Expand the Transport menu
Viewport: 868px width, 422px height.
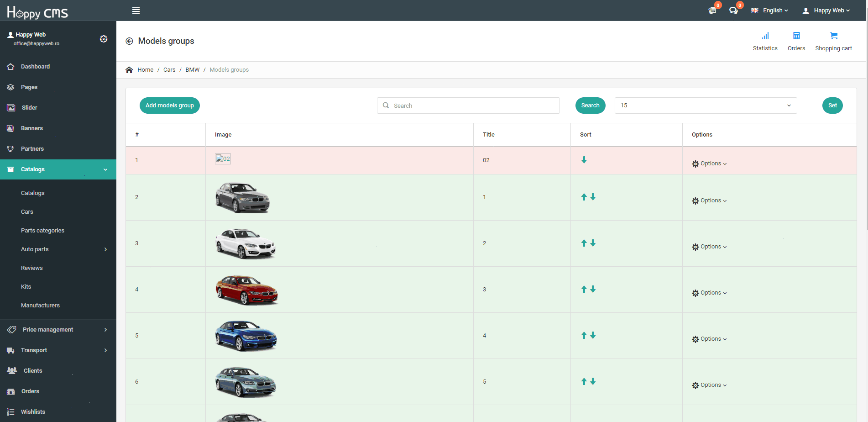click(58, 350)
